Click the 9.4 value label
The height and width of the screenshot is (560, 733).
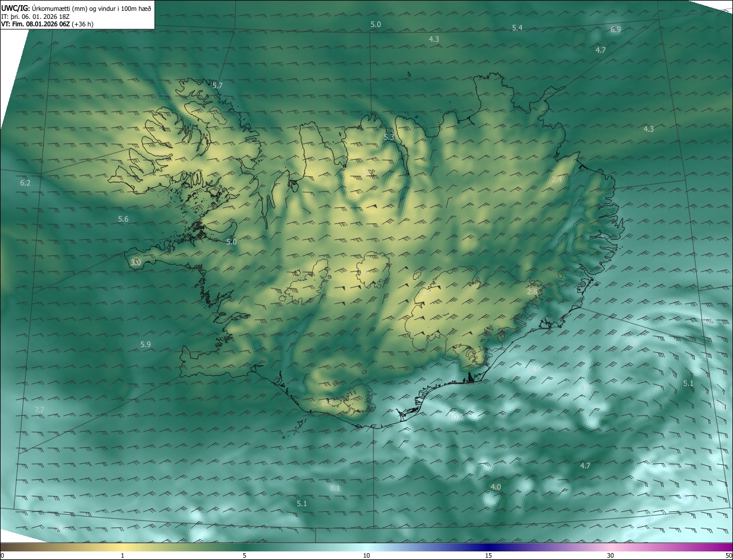[x=585, y=388]
